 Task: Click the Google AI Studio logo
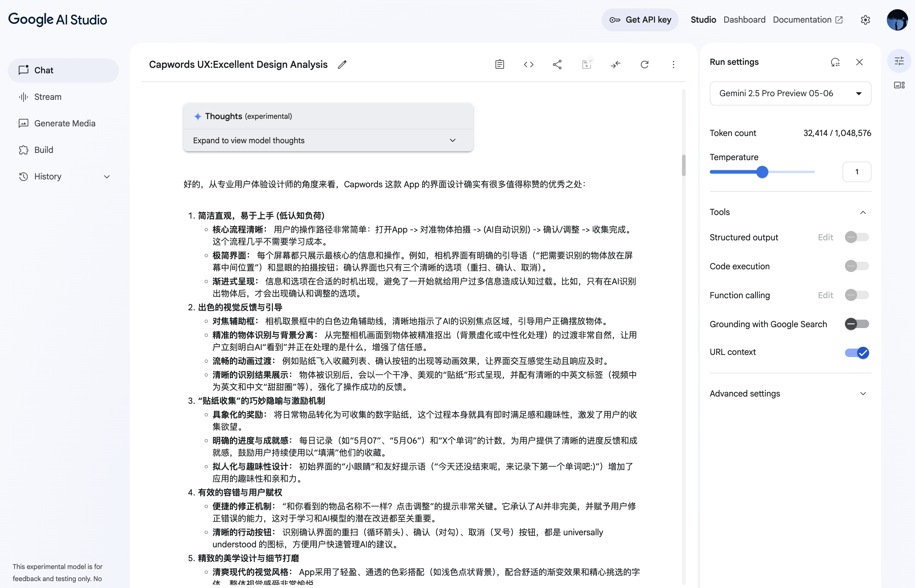coord(58,20)
